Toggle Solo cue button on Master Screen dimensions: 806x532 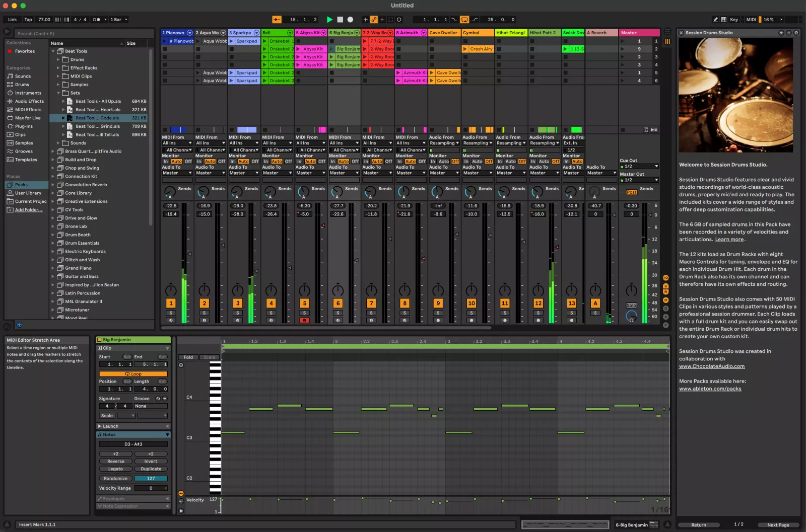tap(631, 306)
